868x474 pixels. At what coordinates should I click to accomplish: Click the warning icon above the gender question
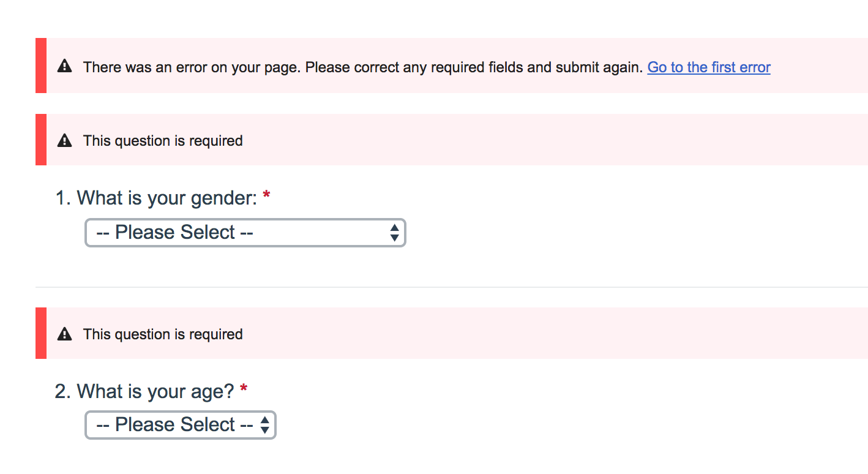click(x=64, y=141)
